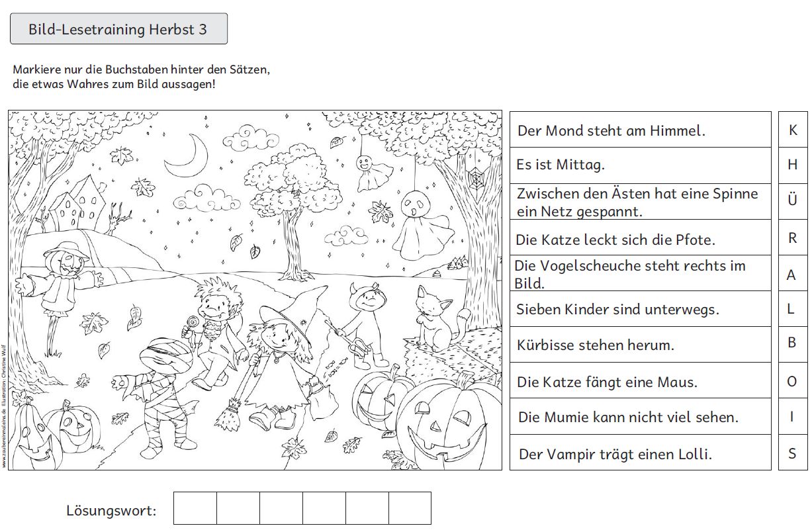Mark letter I for the Mumie sentence

point(792,416)
